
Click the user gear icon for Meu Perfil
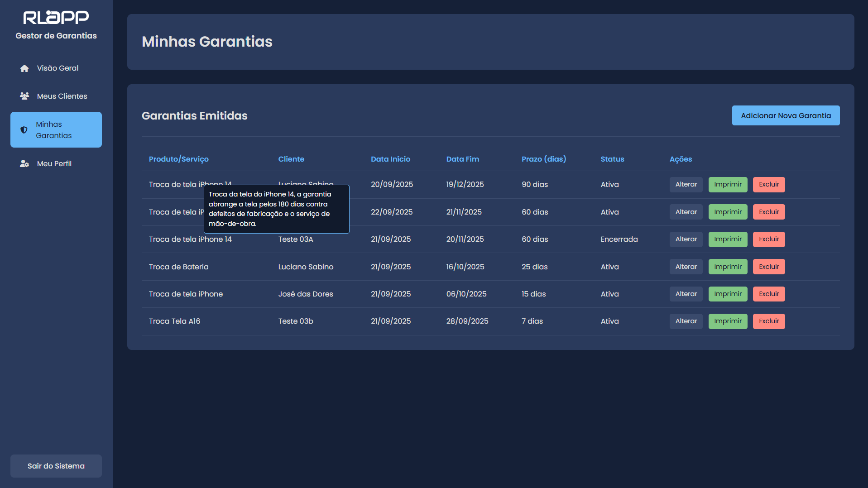pos(24,164)
